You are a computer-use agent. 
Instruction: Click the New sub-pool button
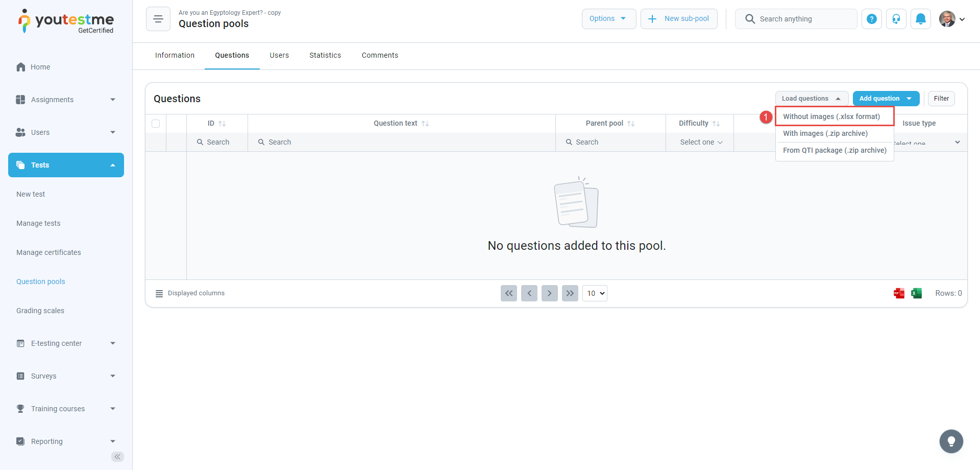[679, 19]
